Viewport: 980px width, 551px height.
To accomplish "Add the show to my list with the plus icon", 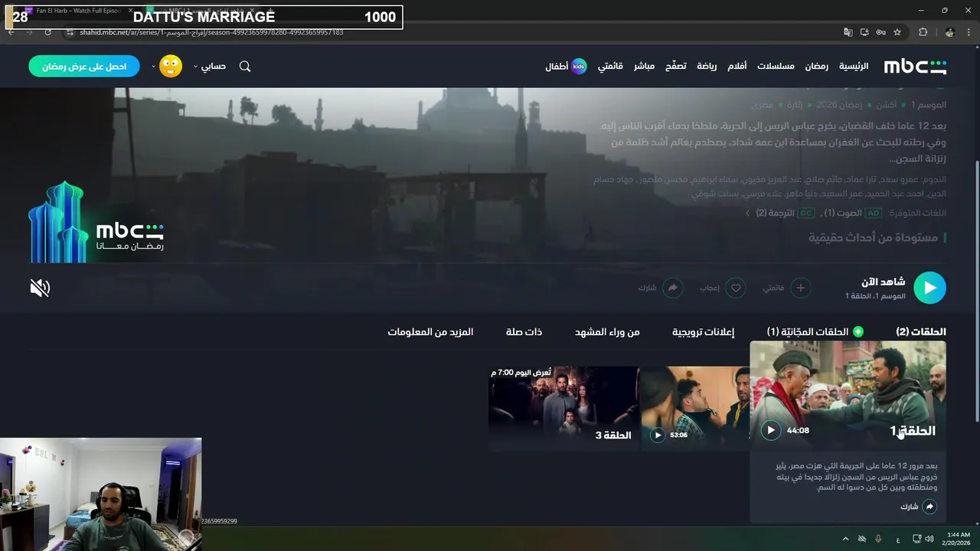I will [801, 288].
